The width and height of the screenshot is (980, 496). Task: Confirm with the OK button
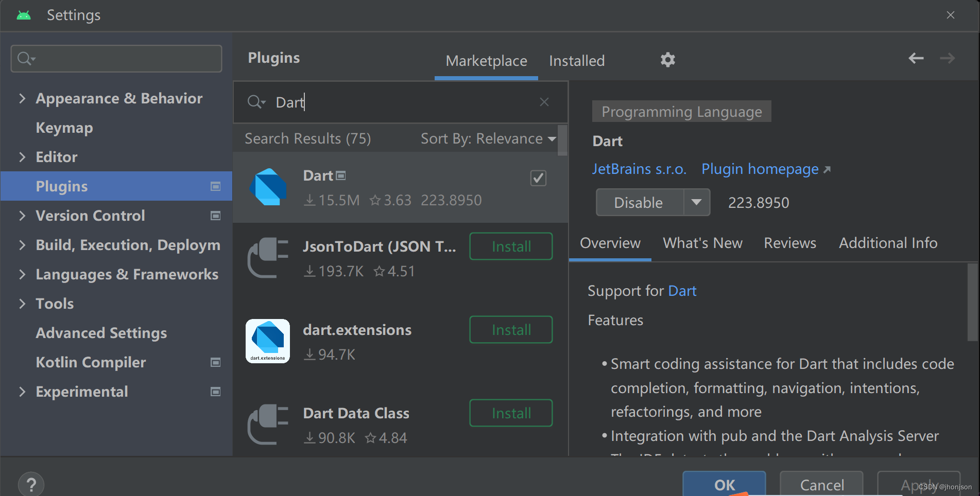click(724, 484)
